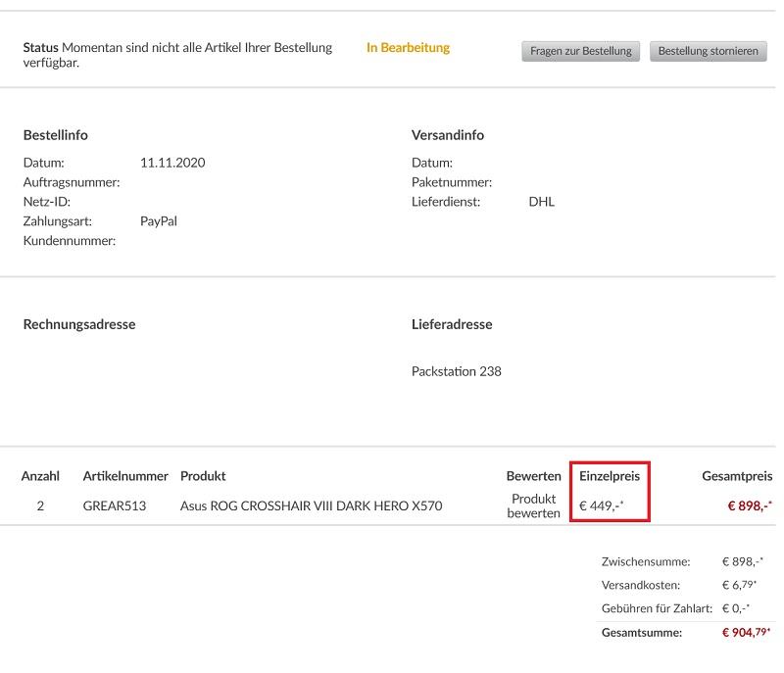Click the Bewerten column header
This screenshot has width=784, height=673.
point(533,476)
